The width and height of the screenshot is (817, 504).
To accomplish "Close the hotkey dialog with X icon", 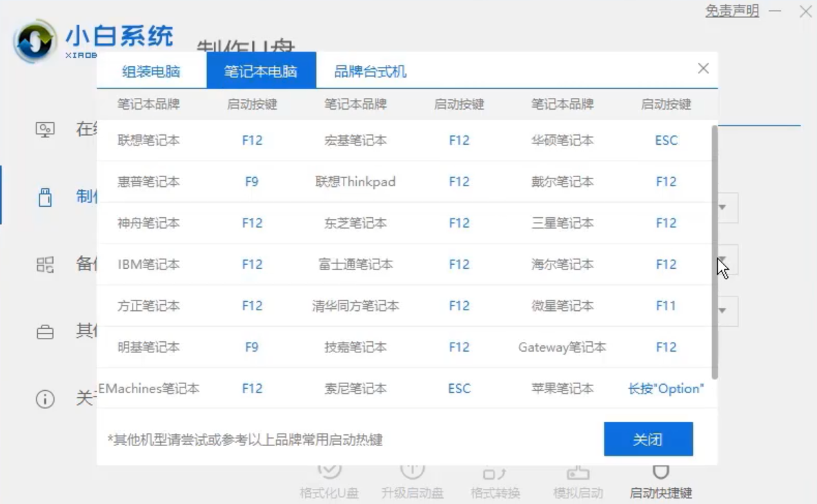I will (x=703, y=68).
